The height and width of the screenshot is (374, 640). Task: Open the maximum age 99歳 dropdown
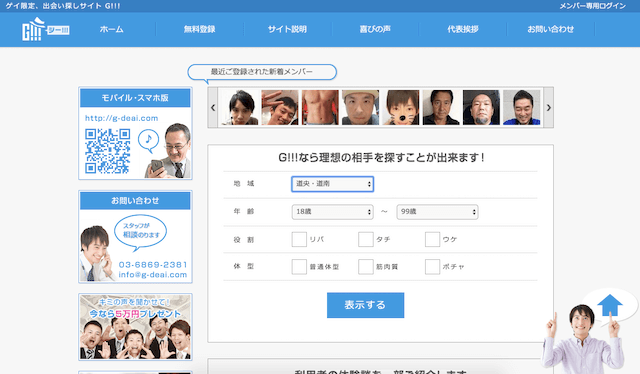click(437, 212)
